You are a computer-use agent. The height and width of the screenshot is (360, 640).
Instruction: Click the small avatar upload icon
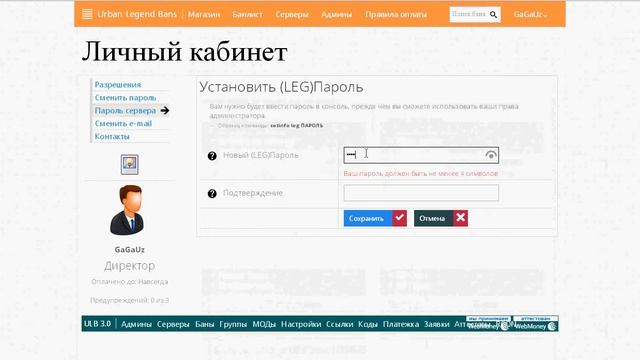[129, 164]
